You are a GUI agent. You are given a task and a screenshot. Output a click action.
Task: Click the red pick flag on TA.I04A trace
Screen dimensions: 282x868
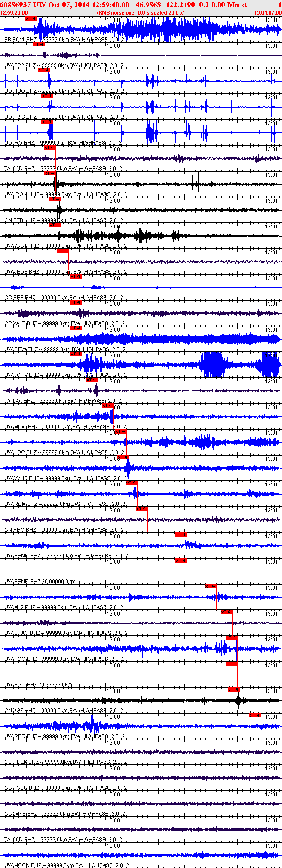click(92, 380)
